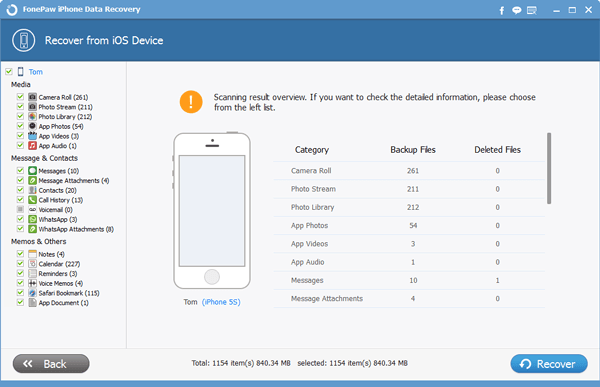The width and height of the screenshot is (600, 387).
Task: Open the feedback chat bubble icon
Action: 517,10
